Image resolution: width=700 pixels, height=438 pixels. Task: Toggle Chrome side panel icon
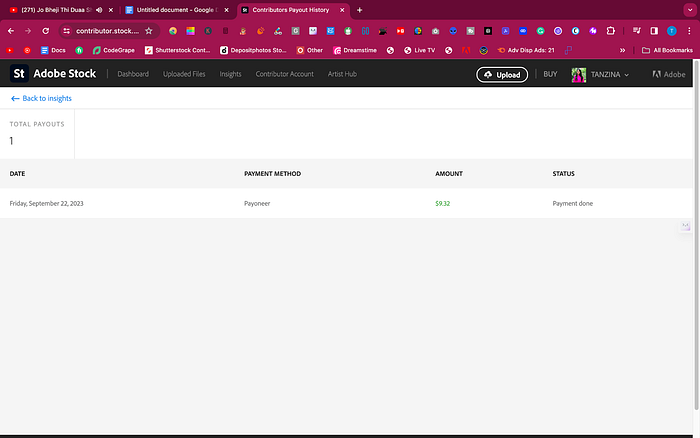[x=654, y=31]
